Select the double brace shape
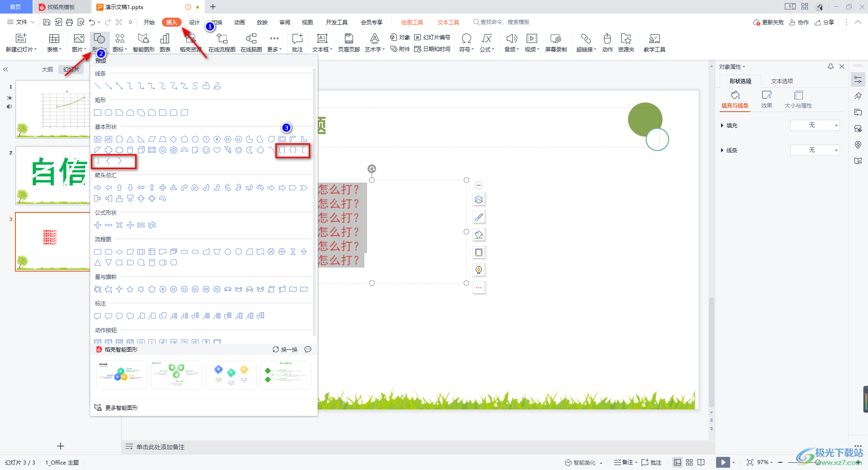 293,150
